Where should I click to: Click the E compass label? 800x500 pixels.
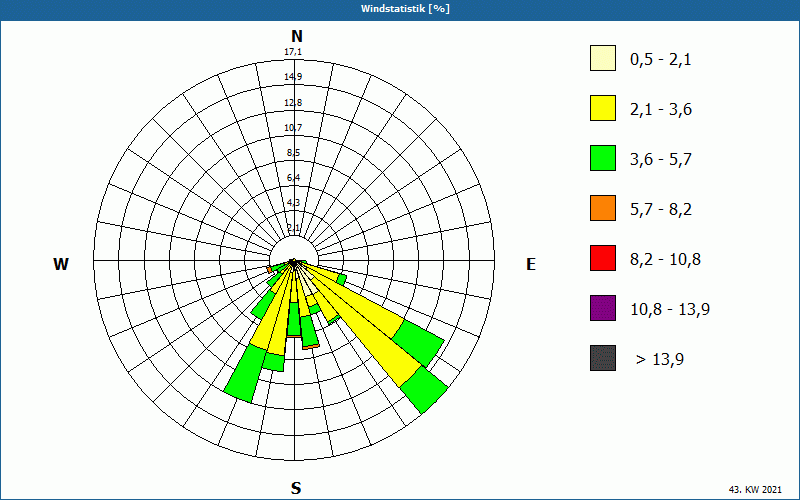[x=531, y=264]
